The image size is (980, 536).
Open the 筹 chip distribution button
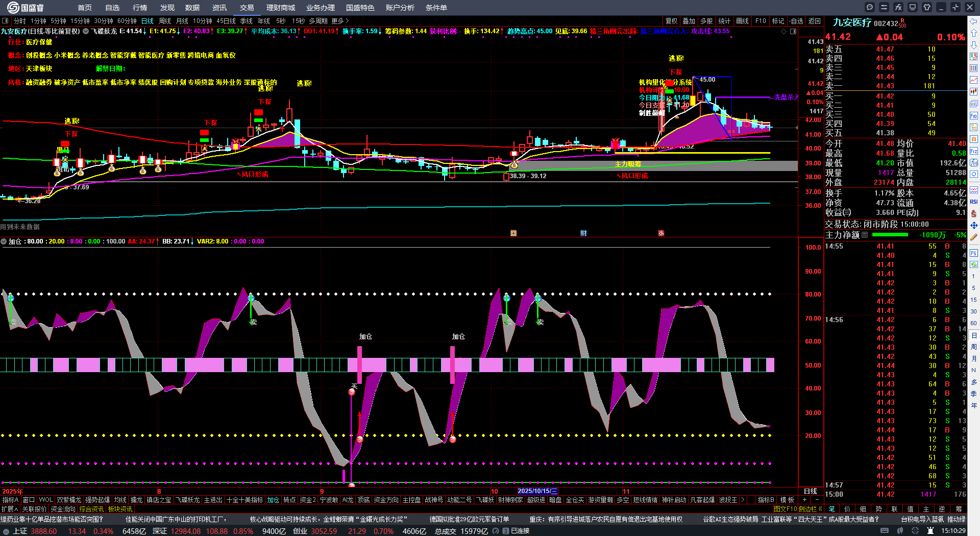[959, 509]
